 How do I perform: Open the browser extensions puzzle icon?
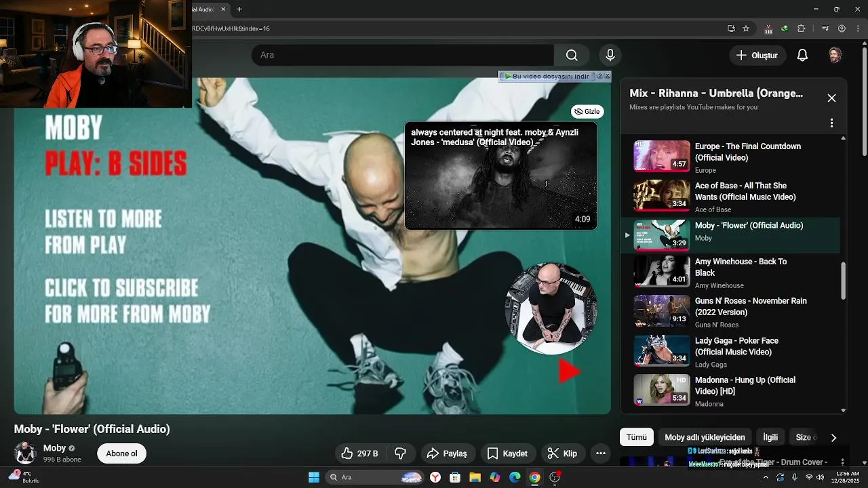coord(801,28)
